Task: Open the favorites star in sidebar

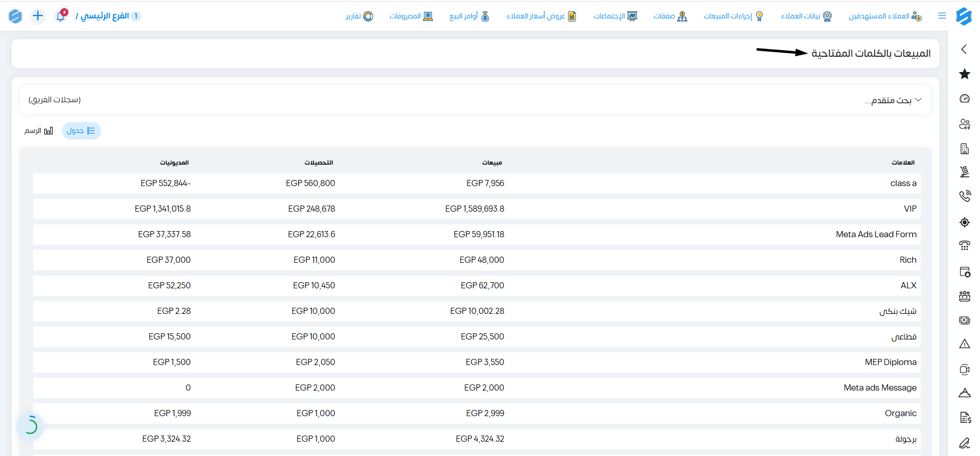Action: coord(964,74)
